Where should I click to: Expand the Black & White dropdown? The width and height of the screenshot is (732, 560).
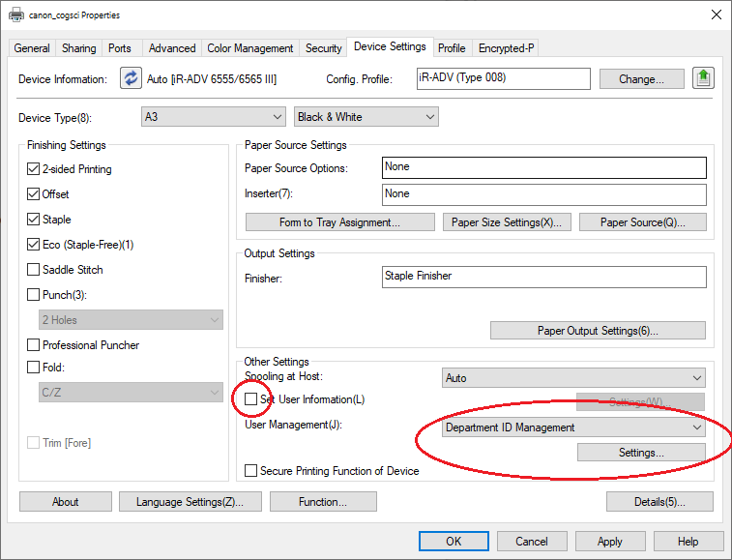click(366, 117)
